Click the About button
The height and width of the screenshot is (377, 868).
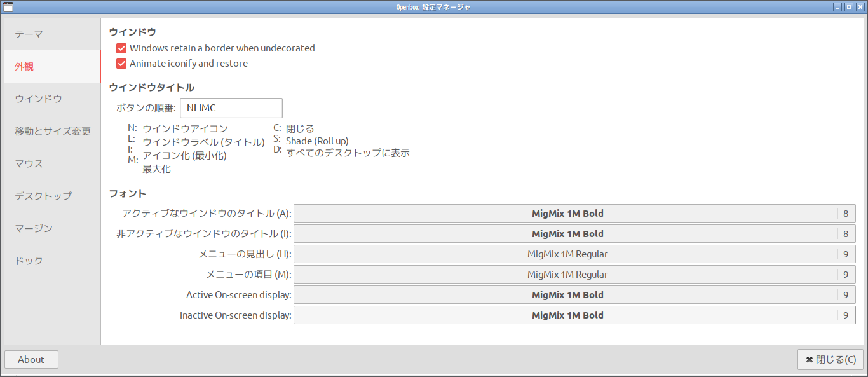click(31, 360)
